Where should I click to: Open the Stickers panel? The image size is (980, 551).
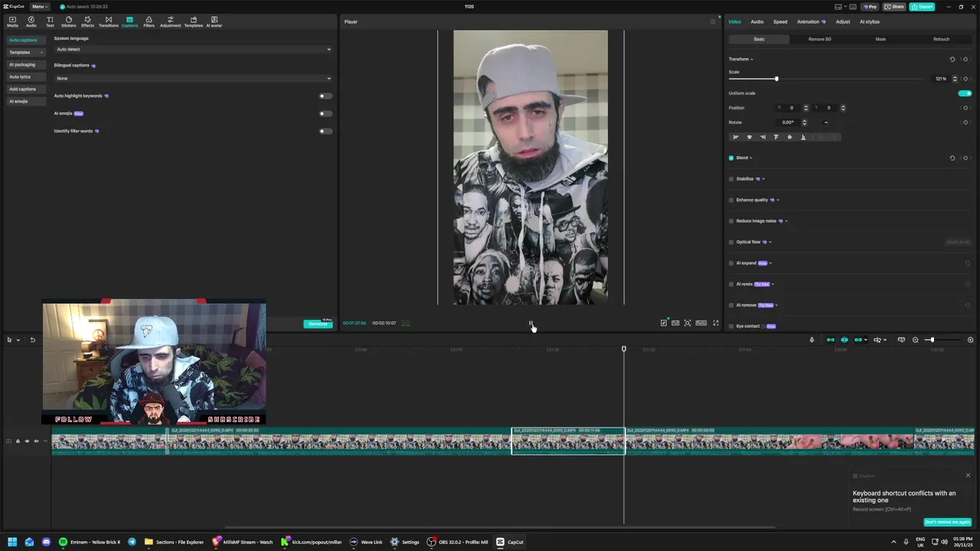68,21
